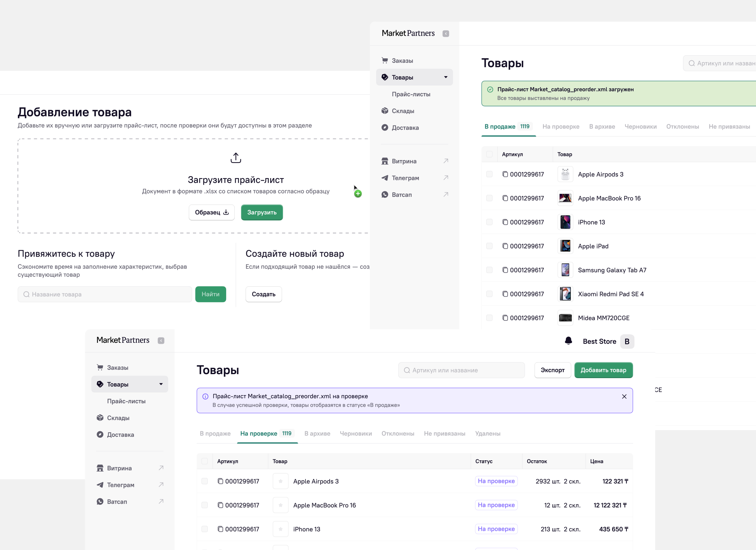Image resolution: width=756 pixels, height=550 pixels.
Task: Open the iPhone 13 thumbnail in the top table
Action: click(565, 222)
